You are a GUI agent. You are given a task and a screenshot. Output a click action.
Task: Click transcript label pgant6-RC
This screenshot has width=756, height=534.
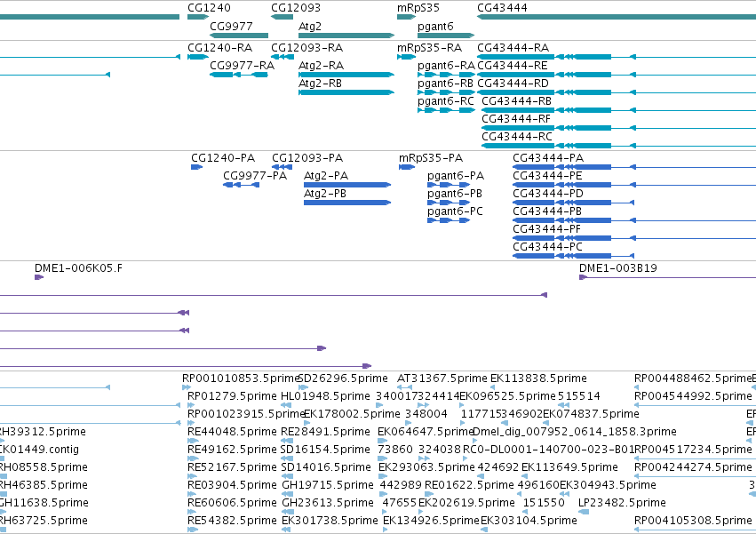tap(445, 101)
